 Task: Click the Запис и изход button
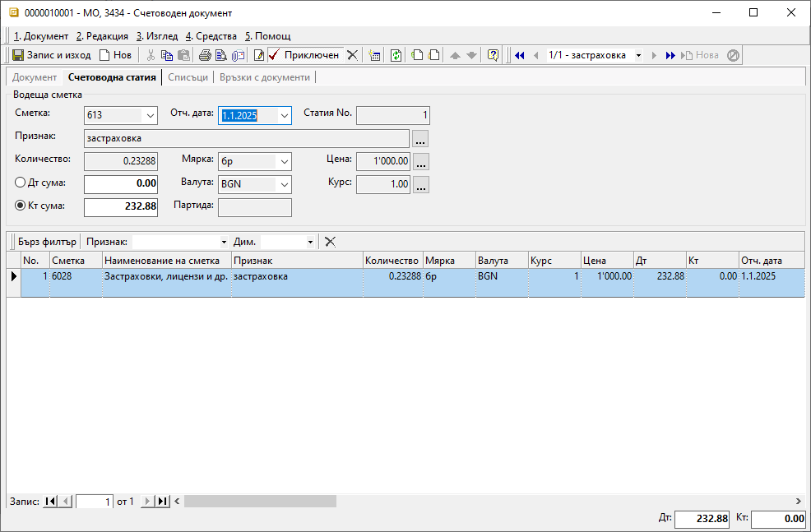(51, 55)
